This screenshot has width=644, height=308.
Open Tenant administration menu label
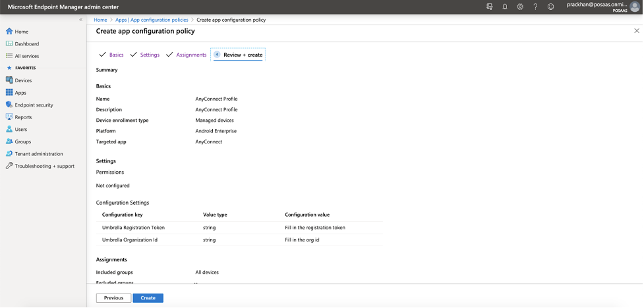click(39, 154)
